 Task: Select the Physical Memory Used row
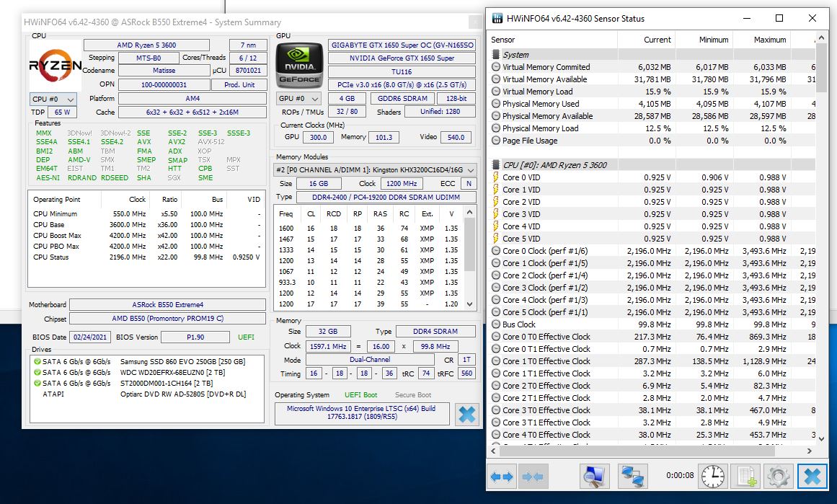pyautogui.click(x=652, y=104)
